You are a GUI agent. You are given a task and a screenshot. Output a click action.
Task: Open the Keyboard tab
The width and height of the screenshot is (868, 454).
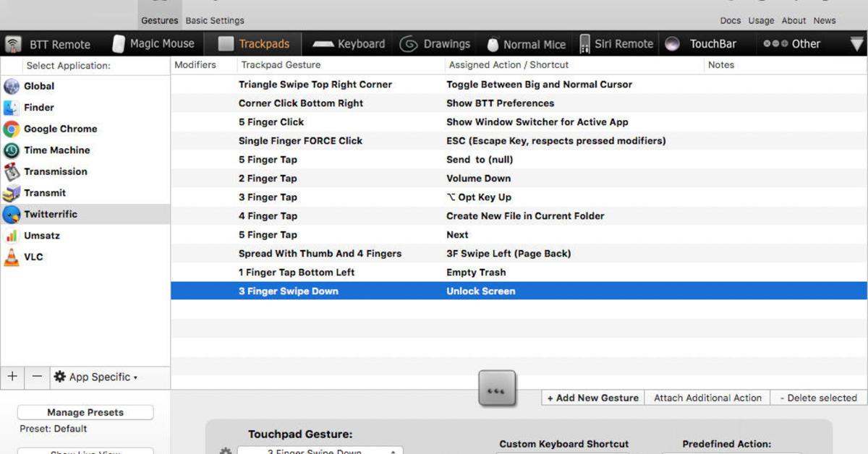[x=349, y=44]
